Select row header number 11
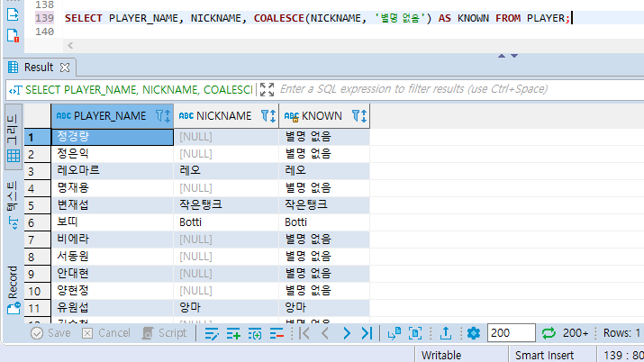The image size is (644, 362). pyautogui.click(x=37, y=308)
